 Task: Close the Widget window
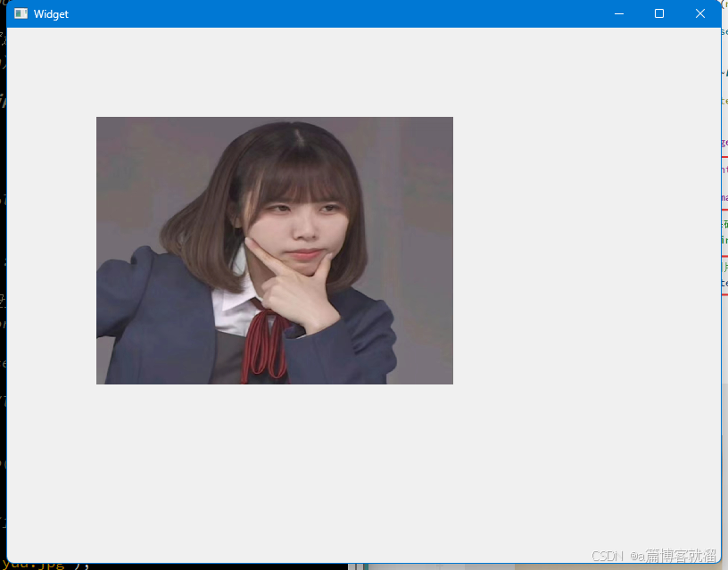point(700,13)
